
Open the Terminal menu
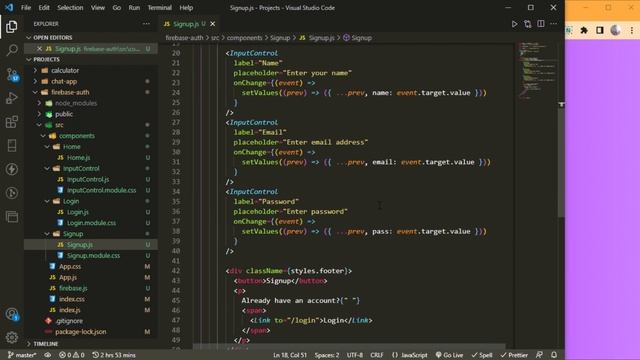[159, 8]
